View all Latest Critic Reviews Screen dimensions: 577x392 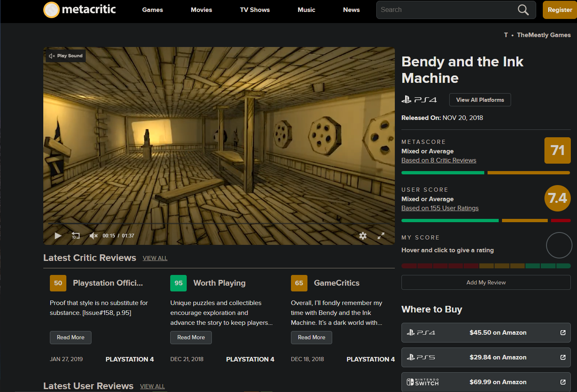pos(155,258)
